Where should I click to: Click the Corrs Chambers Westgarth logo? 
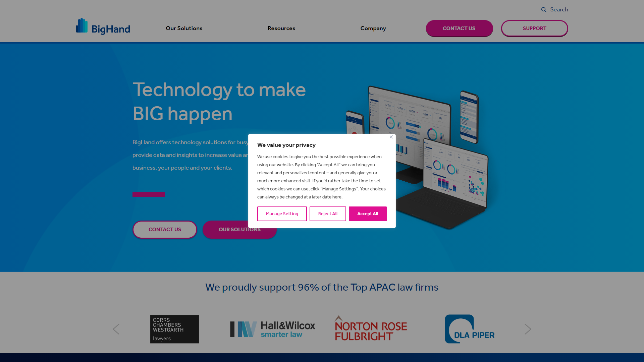pos(174,329)
